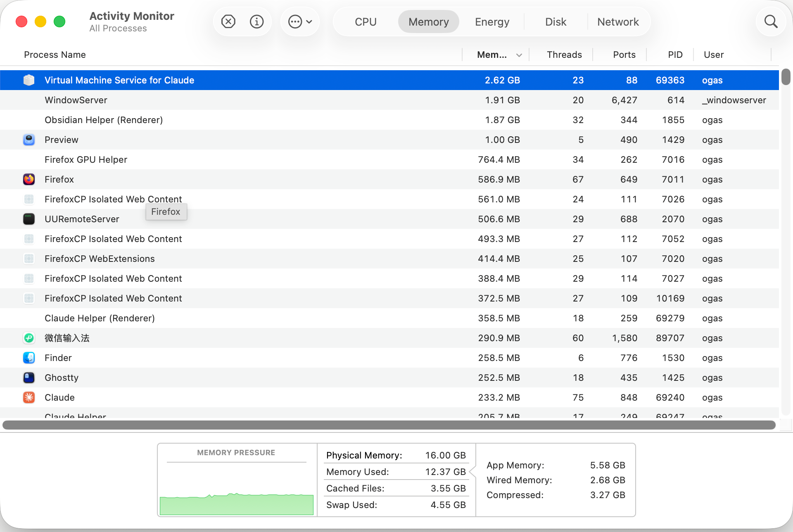Sort by the Process Name column header
This screenshot has height=532, width=793.
55,55
